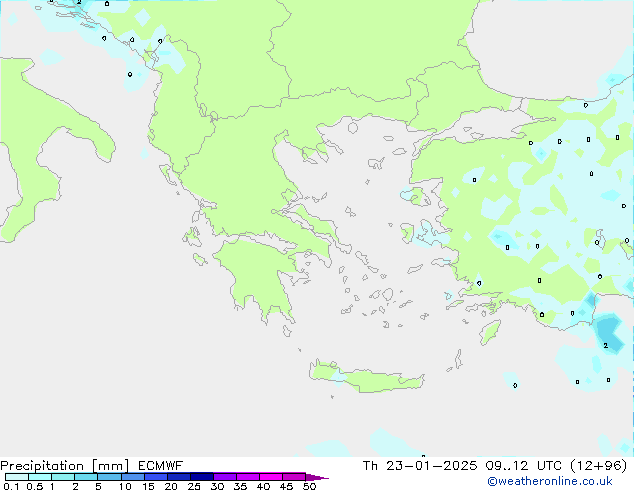The width and height of the screenshot is (634, 490).
Task: Click the '0.1' legend value
Action: (11, 486)
